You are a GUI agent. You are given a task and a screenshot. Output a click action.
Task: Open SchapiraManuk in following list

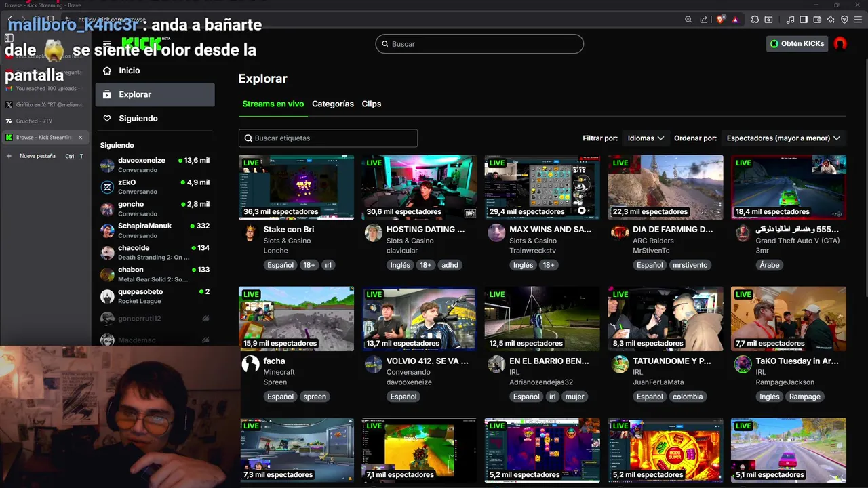click(155, 230)
